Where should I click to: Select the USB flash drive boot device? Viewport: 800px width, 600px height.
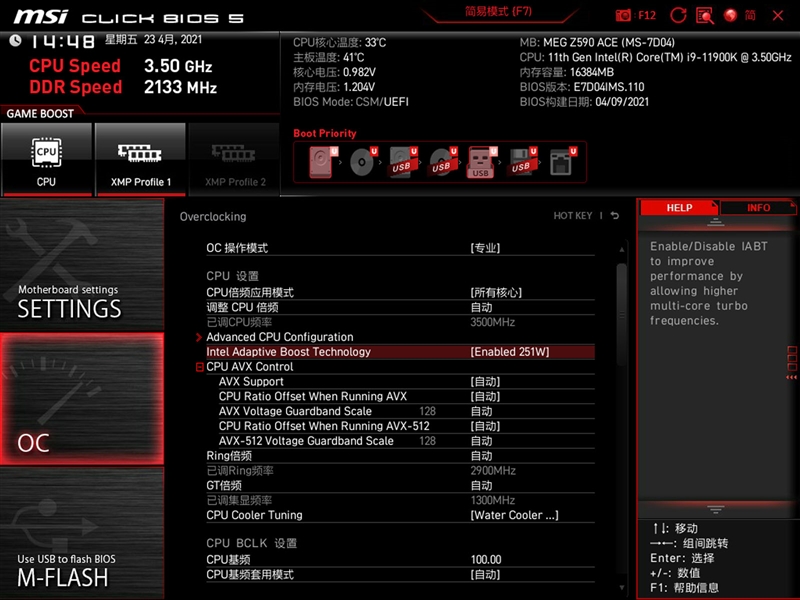[483, 162]
